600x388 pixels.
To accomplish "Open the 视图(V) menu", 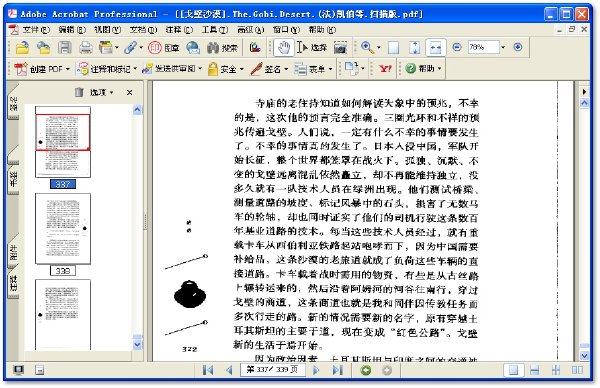I will pos(108,29).
